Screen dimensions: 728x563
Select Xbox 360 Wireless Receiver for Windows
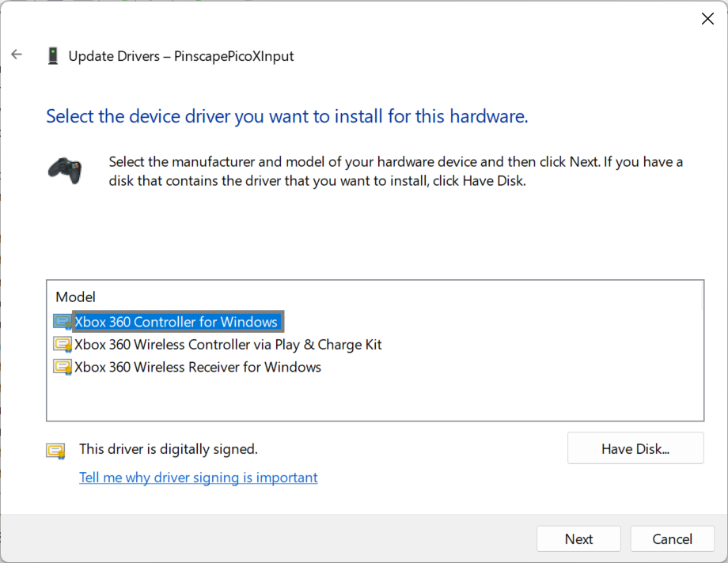coord(198,367)
